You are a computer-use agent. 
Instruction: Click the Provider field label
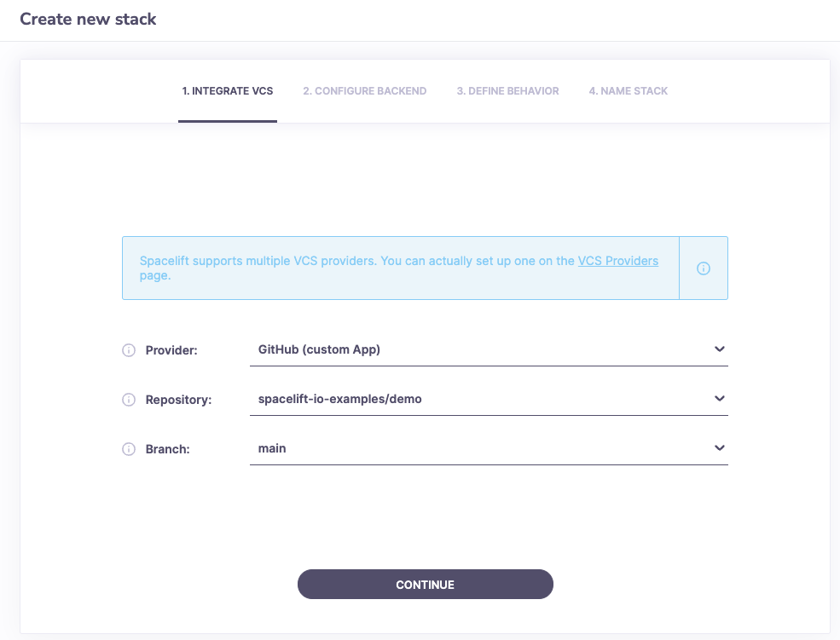[x=171, y=350]
